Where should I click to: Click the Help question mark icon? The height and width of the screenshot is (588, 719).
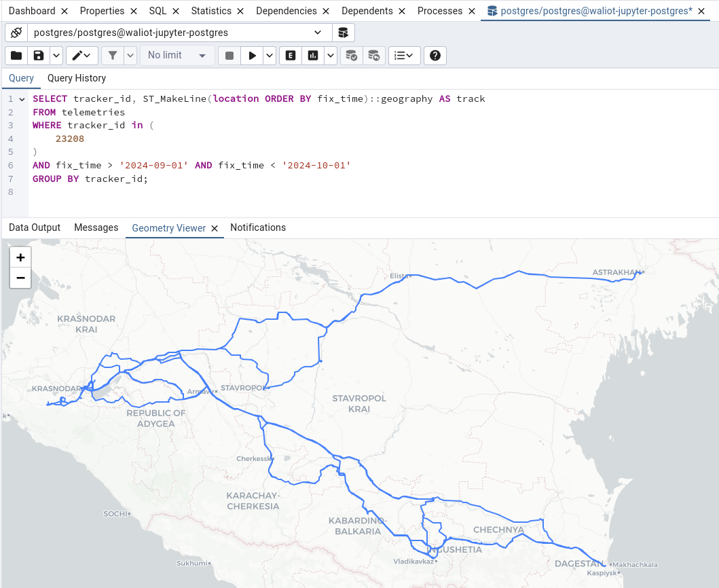coord(435,56)
